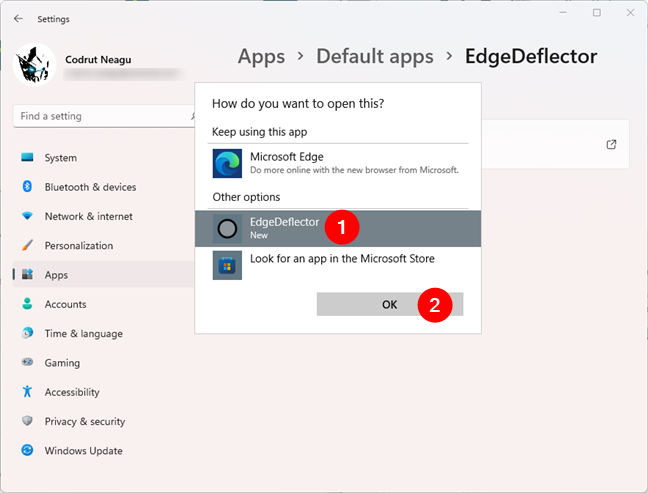
Task: Choose Microsoft Edge in the dialog
Action: tap(338, 164)
